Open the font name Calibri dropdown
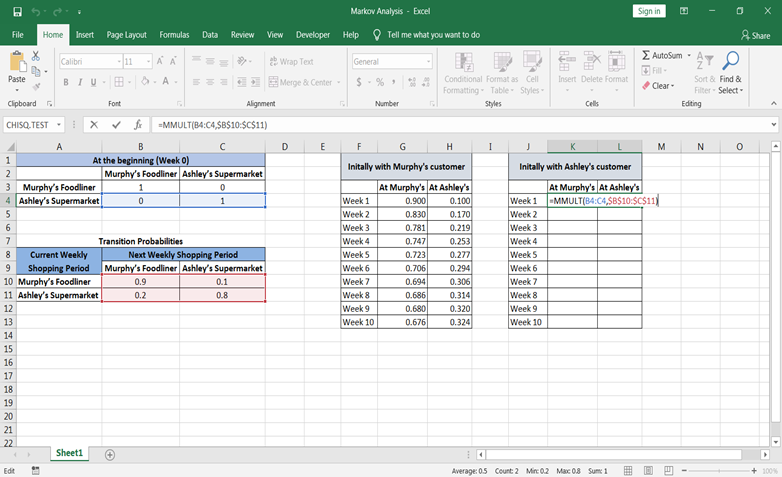The image size is (782, 477). (x=119, y=61)
